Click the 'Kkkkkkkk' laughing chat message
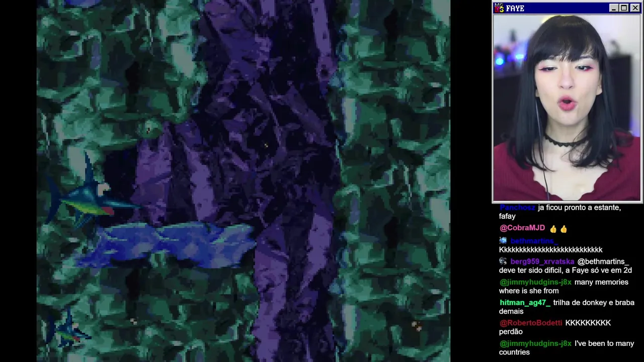644x362 pixels. click(x=550, y=249)
